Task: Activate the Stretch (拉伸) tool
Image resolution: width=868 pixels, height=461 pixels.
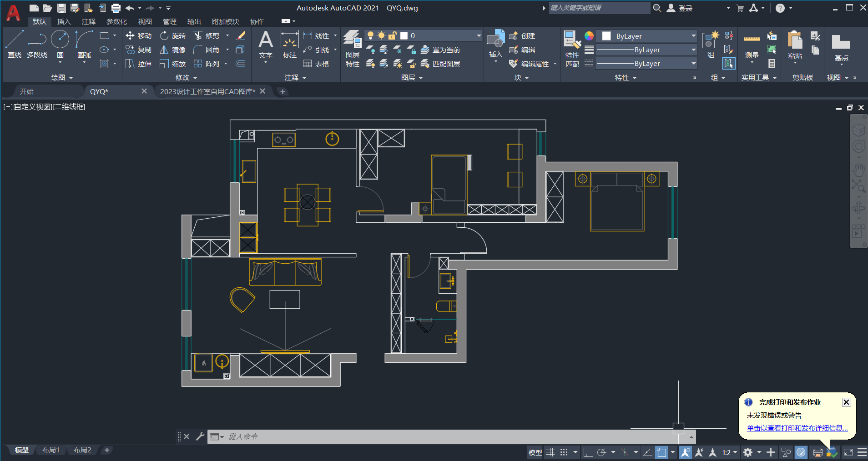Action: point(139,64)
